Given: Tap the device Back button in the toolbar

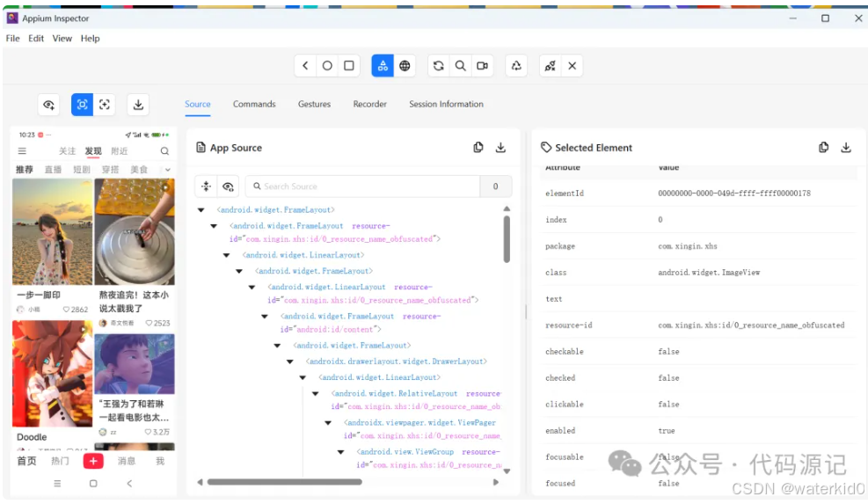Looking at the screenshot, I should pyautogui.click(x=305, y=66).
